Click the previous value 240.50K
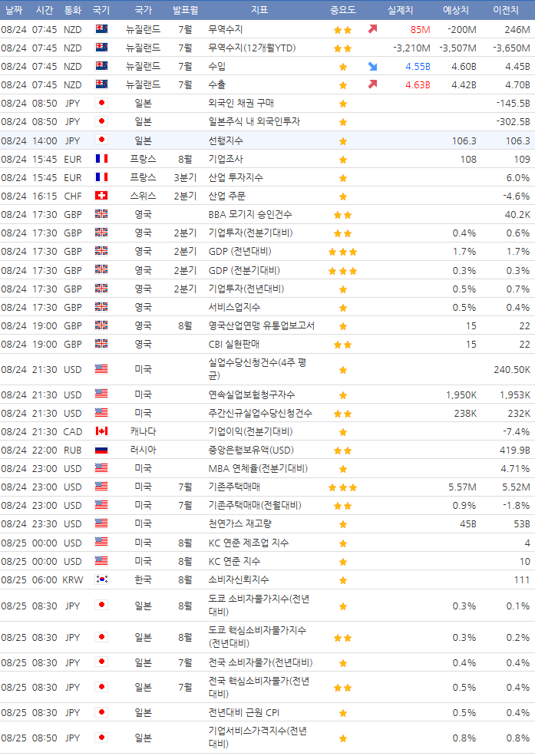This screenshot has height=756, width=535. point(512,370)
